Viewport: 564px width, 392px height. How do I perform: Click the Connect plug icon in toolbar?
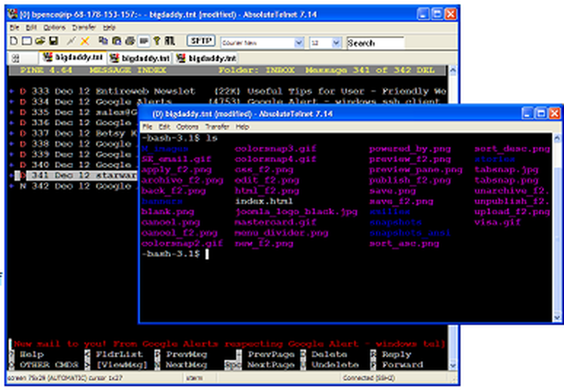coord(72,41)
